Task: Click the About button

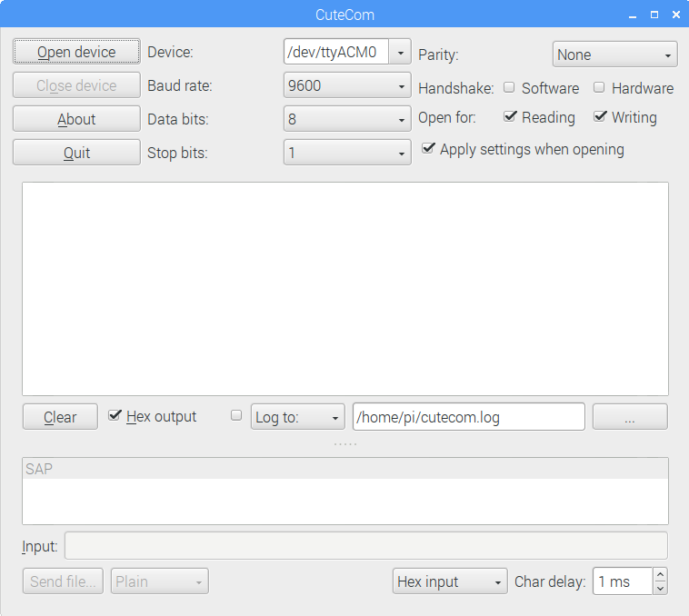Action: pos(76,119)
